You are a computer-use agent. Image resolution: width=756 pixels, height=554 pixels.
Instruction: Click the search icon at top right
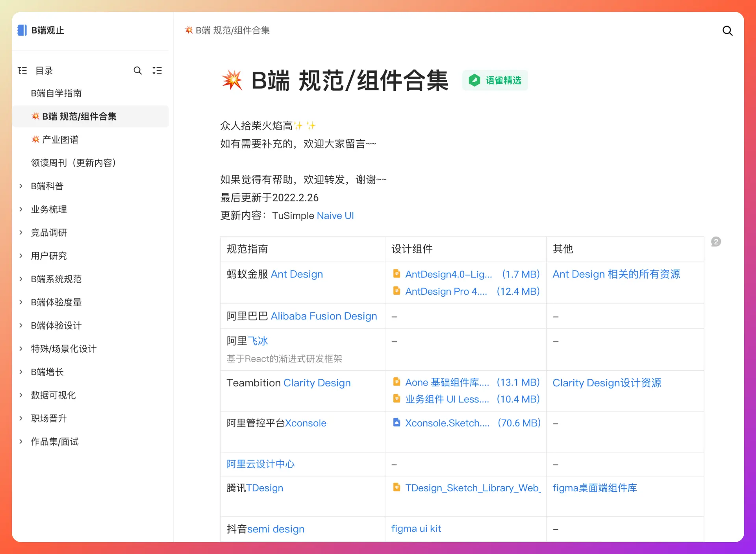[x=727, y=31]
